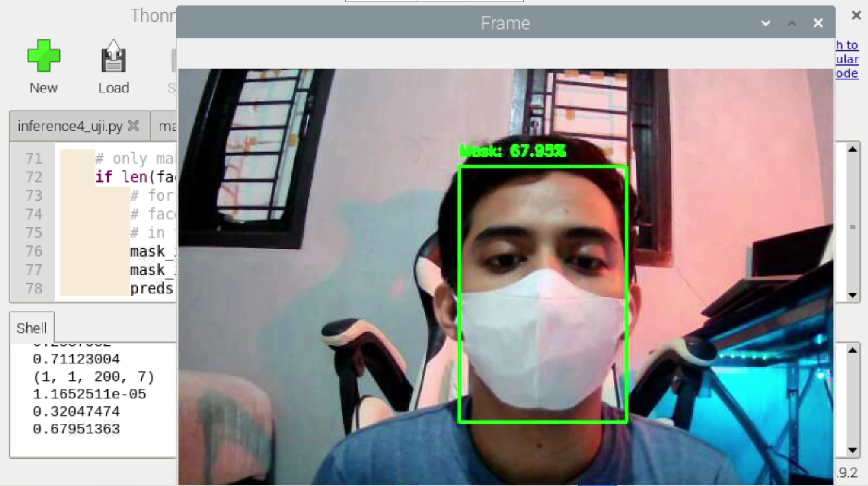
Task: Click the 'mask' code on line 77
Action: click(148, 270)
